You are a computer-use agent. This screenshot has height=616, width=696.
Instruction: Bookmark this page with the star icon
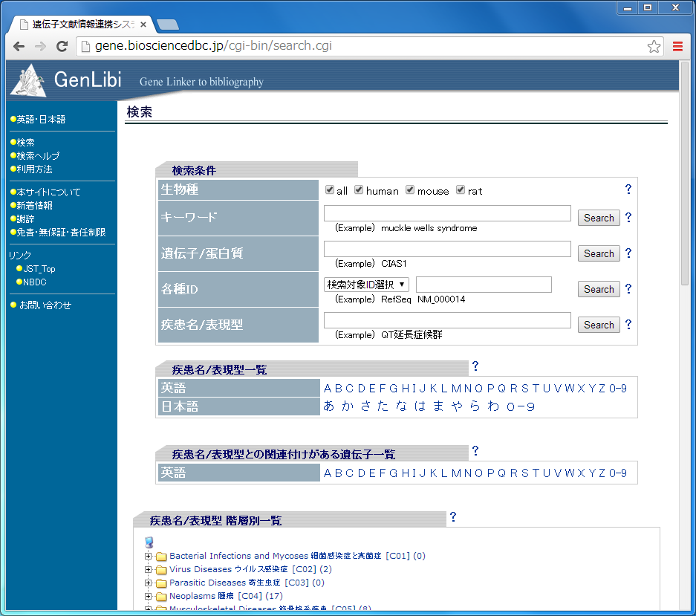click(x=654, y=46)
